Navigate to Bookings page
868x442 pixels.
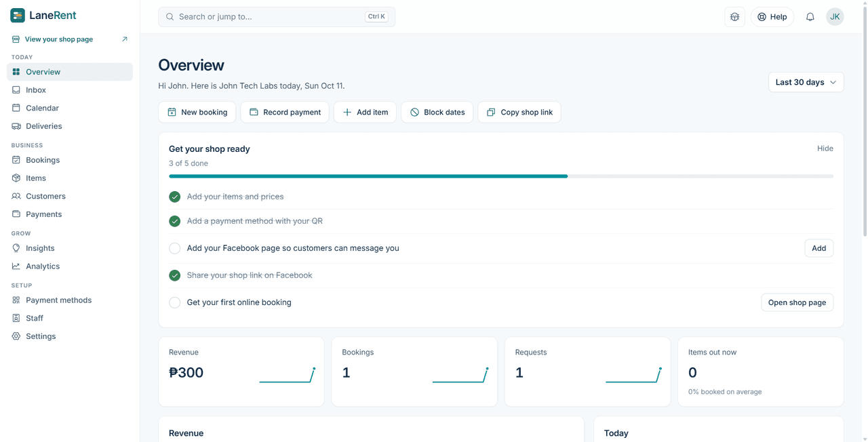click(70, 160)
